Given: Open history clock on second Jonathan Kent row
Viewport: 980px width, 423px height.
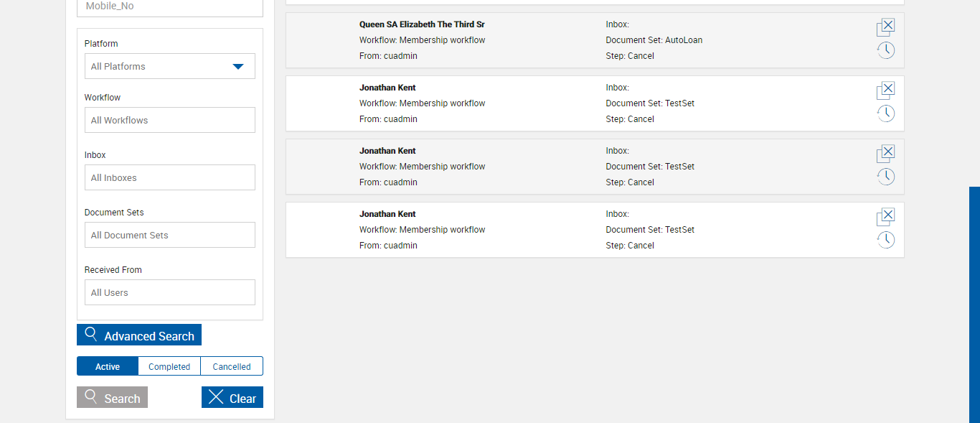Looking at the screenshot, I should [x=886, y=177].
